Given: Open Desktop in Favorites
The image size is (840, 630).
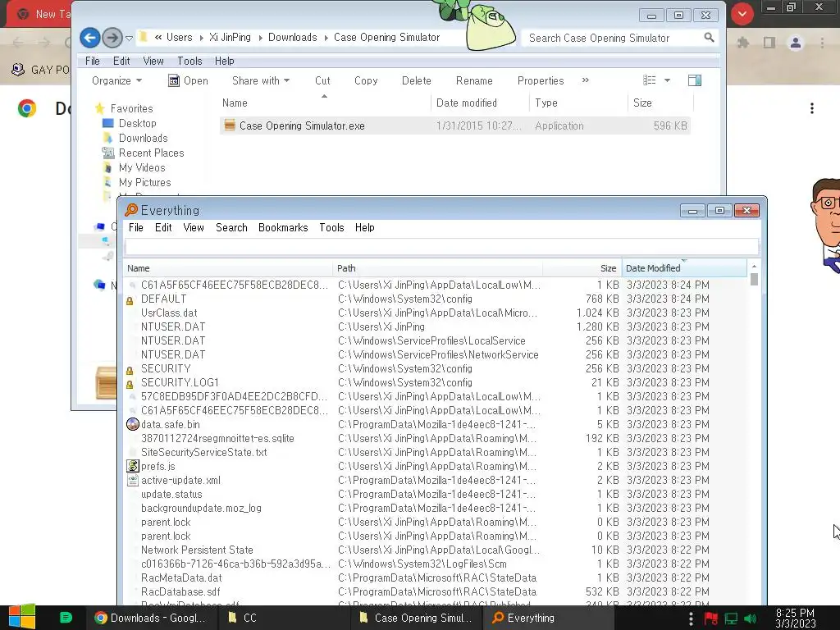Looking at the screenshot, I should (137, 123).
